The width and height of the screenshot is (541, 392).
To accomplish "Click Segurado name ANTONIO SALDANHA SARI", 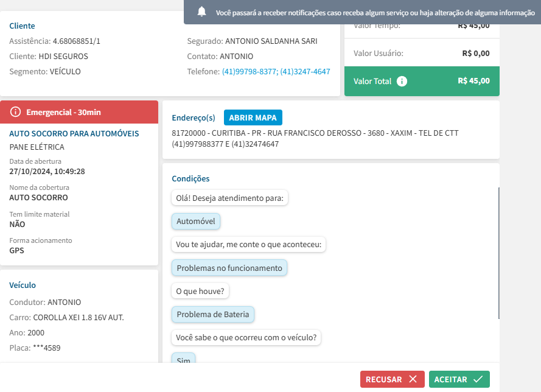I will (271, 41).
